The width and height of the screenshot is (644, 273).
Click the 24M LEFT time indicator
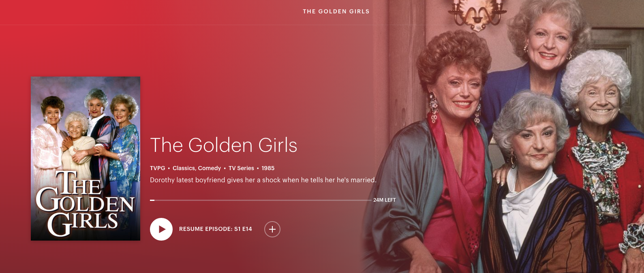pyautogui.click(x=384, y=200)
